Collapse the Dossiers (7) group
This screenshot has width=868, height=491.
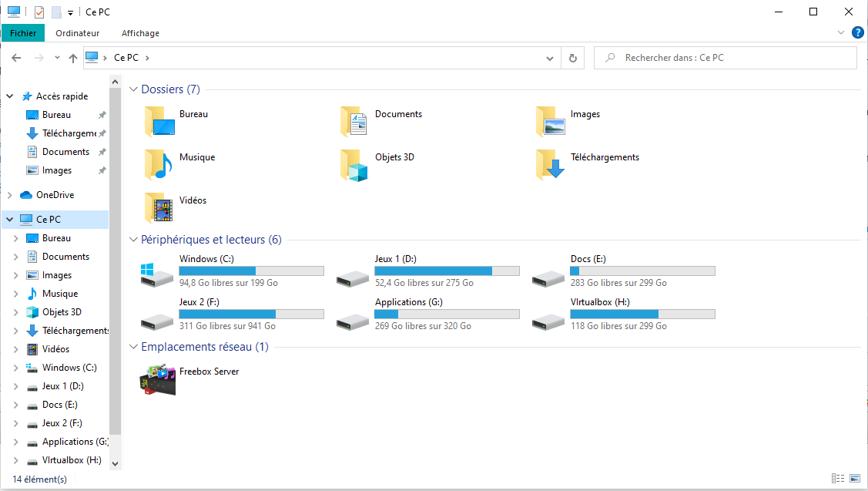click(x=134, y=89)
